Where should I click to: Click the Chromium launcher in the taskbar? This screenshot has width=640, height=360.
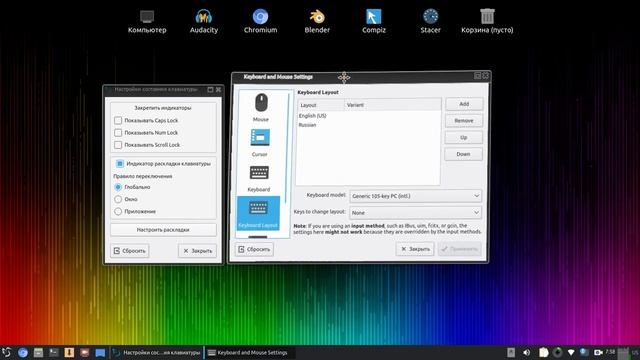pyautogui.click(x=22, y=353)
